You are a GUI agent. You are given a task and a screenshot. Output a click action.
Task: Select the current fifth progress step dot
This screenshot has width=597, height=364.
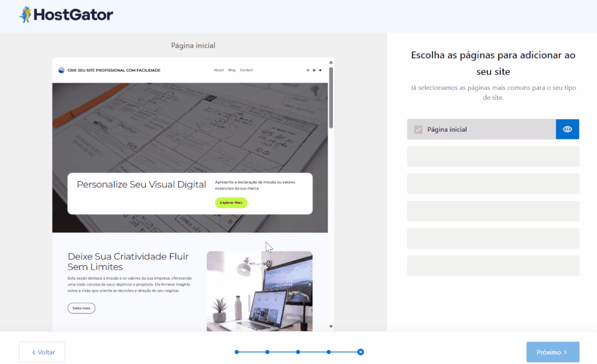point(360,352)
